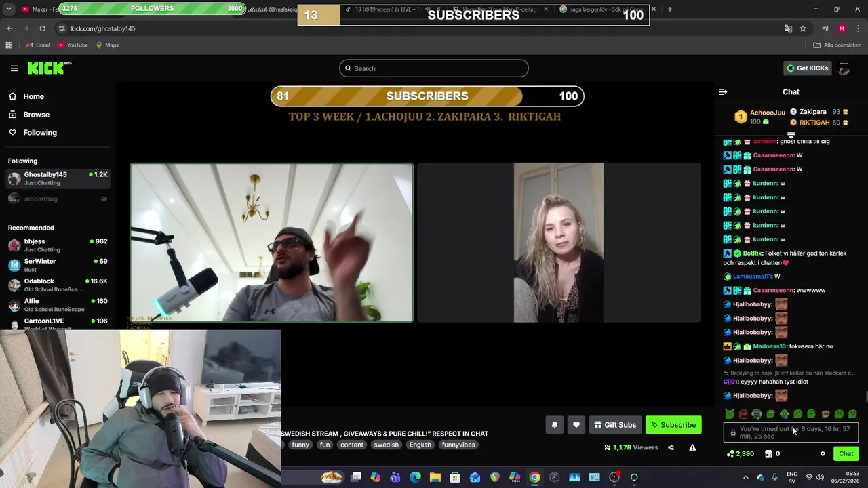Follow with the heart icon
Screen dimensions: 868x488
pos(576,425)
